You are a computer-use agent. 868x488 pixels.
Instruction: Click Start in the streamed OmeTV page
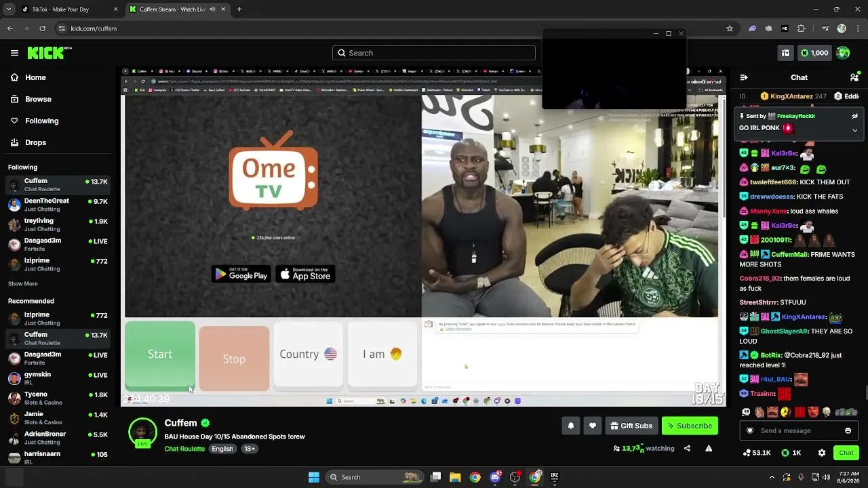tap(160, 354)
